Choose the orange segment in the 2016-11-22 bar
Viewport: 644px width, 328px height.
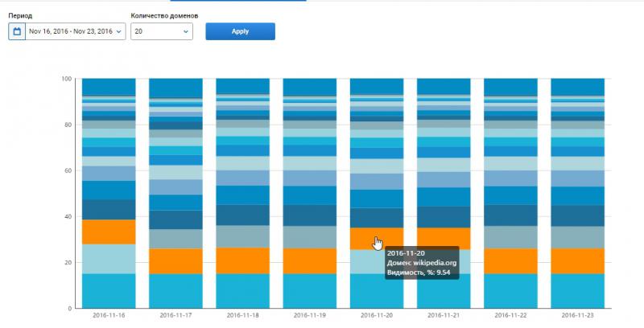(x=510, y=260)
